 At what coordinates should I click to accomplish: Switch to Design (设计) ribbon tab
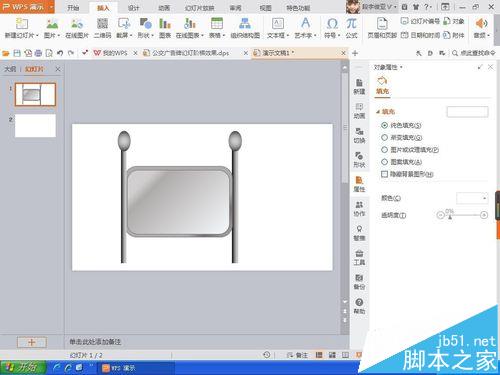tap(133, 8)
